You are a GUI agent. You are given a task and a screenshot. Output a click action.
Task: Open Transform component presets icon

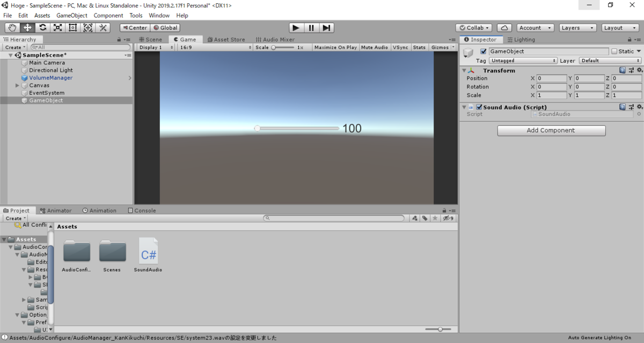coord(631,70)
